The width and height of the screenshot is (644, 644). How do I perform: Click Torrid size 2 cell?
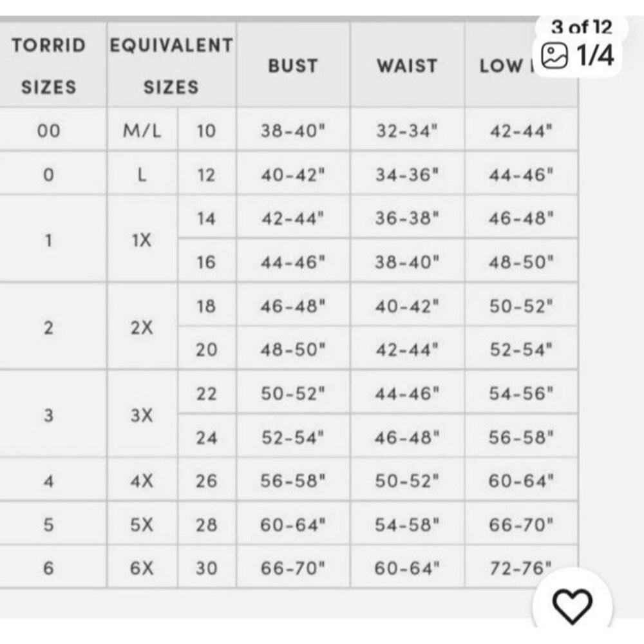coord(49,328)
